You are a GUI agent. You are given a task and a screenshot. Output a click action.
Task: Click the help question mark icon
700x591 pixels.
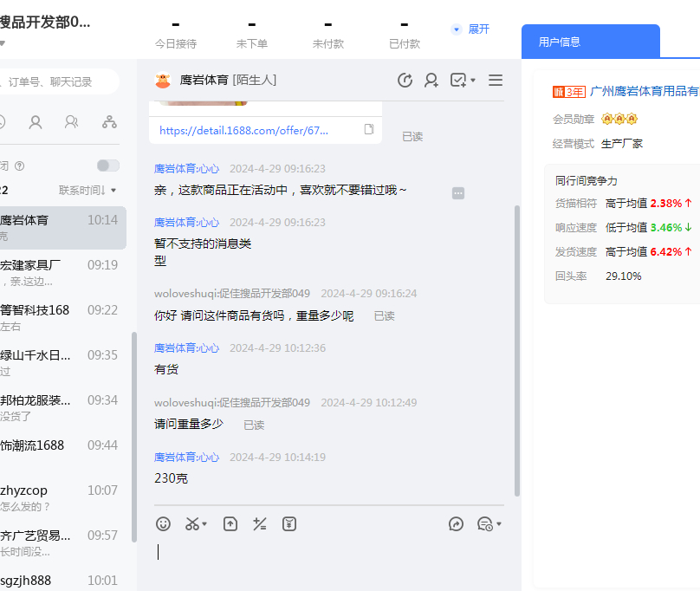pos(20,166)
